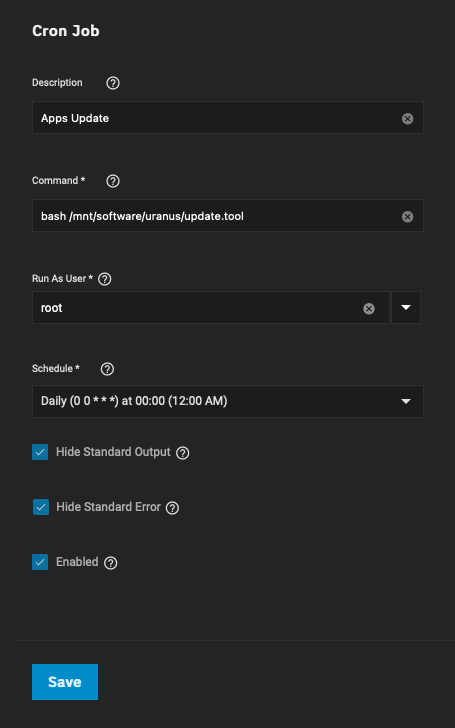Image resolution: width=455 pixels, height=728 pixels.
Task: Expand the Run As User dropdown arrow
Action: pos(406,307)
